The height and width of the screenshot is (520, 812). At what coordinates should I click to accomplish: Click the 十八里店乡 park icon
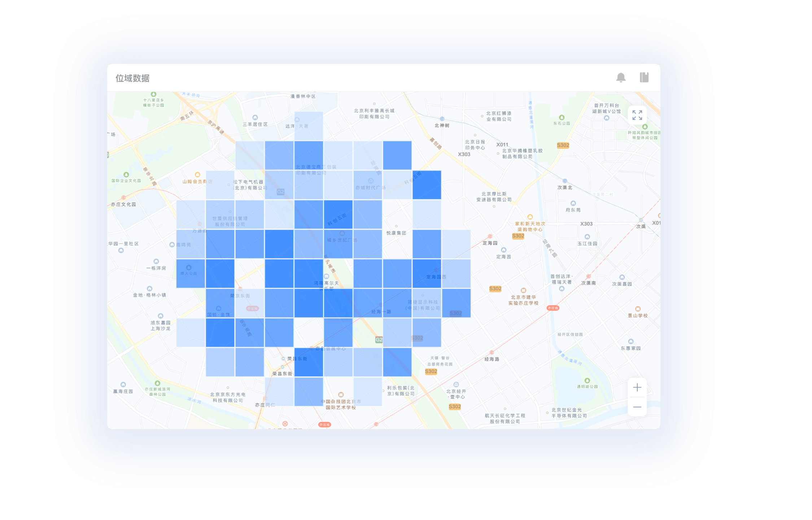coord(153,94)
